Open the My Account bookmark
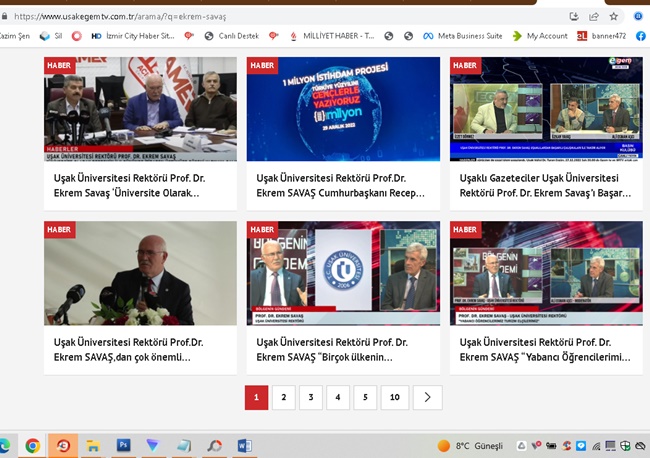 coord(539,36)
